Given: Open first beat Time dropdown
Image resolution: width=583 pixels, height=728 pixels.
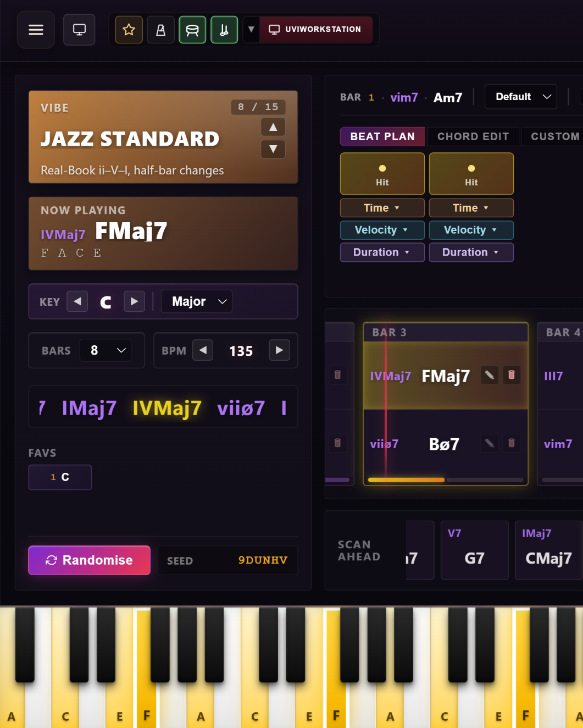Looking at the screenshot, I should coord(382,208).
